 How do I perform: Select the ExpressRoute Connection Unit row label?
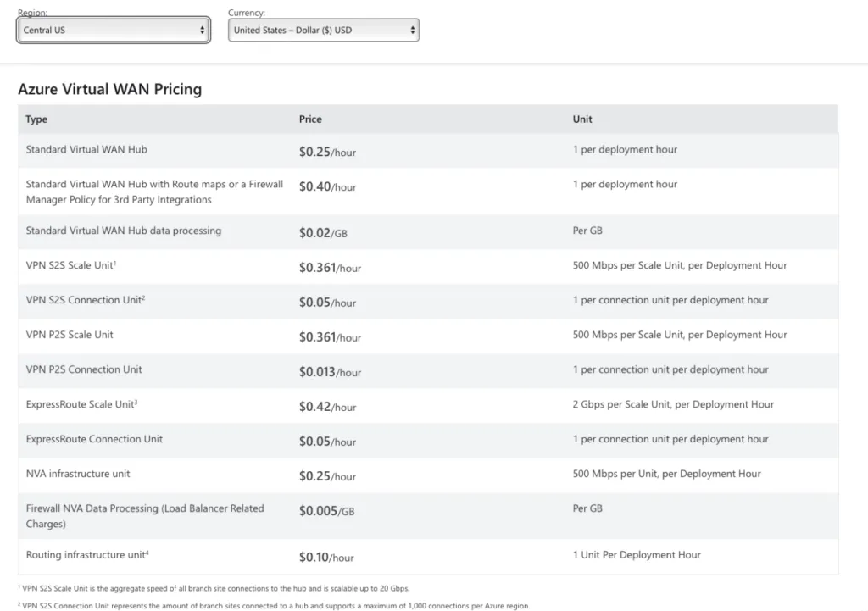(94, 439)
